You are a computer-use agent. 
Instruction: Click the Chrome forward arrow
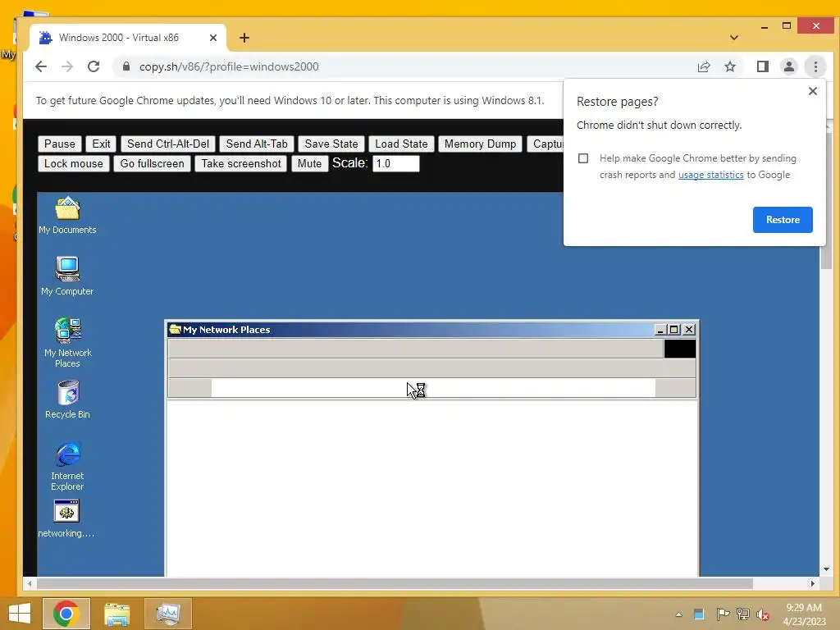tap(67, 66)
